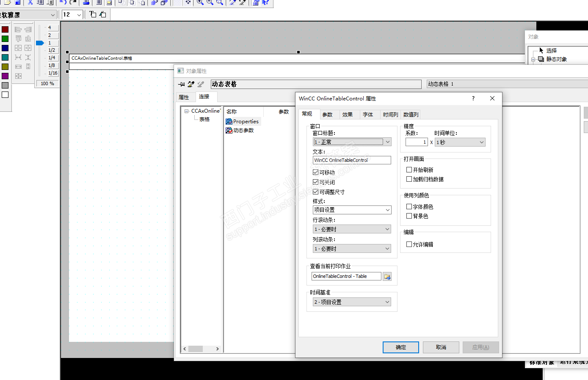Click the redo arrow in top toolbar

point(73,2)
